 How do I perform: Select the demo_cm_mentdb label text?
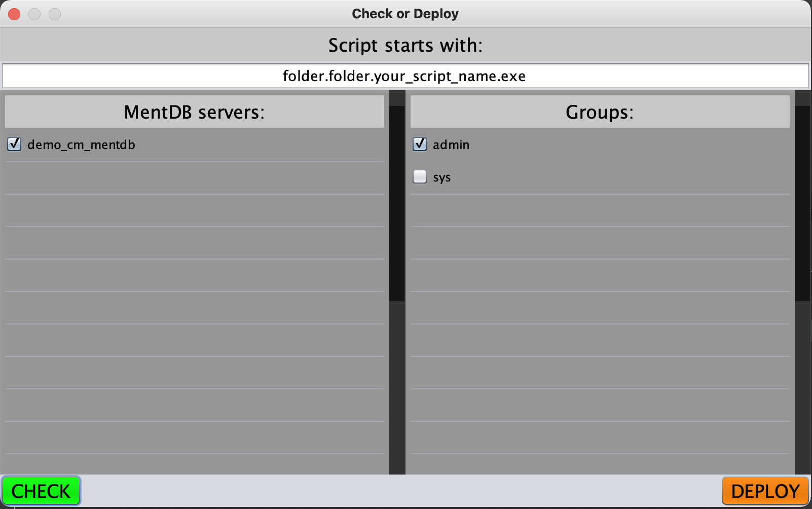pos(81,145)
